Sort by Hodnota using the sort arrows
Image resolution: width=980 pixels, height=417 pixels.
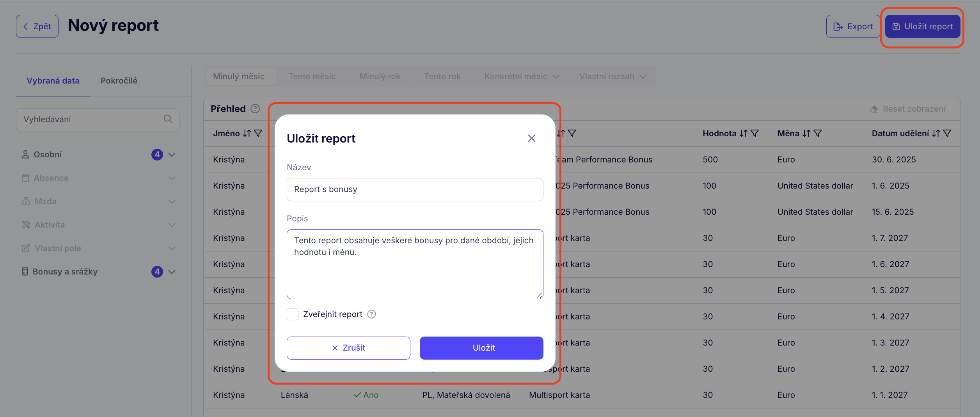coord(743,134)
